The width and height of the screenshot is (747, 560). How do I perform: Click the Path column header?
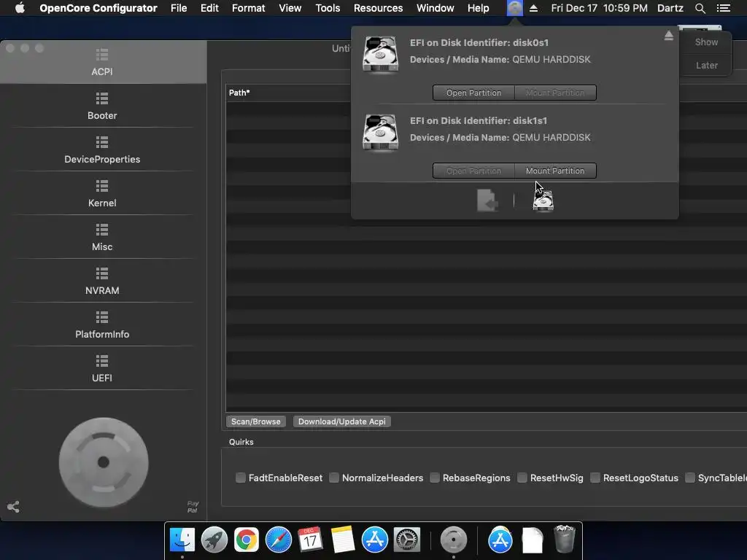(x=239, y=93)
